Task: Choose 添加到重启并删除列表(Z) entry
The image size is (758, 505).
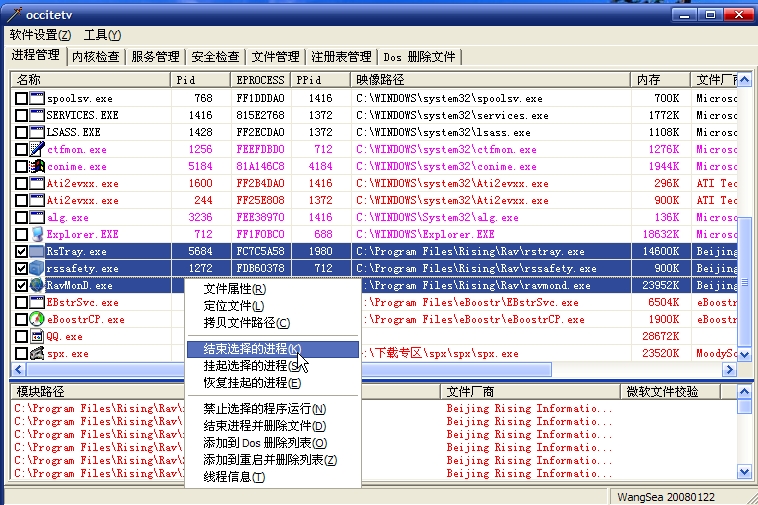Action: coord(273,460)
